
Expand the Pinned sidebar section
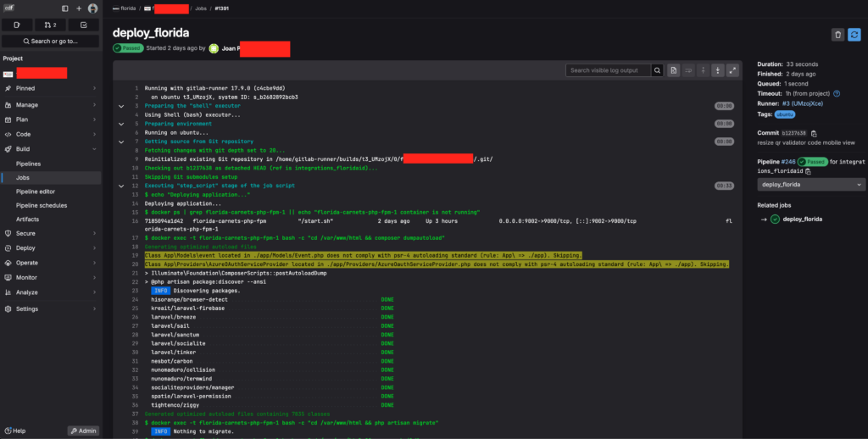coord(50,88)
